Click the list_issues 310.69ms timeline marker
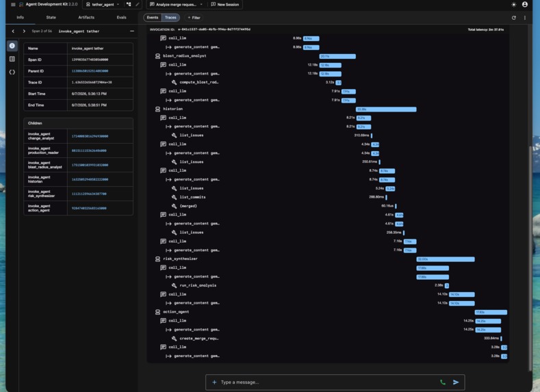 [x=371, y=135]
